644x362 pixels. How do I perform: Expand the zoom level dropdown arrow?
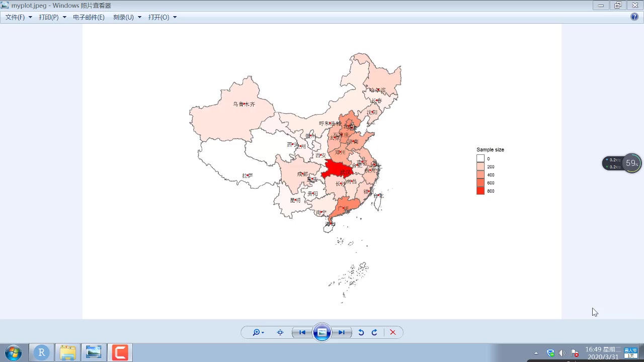point(263,332)
